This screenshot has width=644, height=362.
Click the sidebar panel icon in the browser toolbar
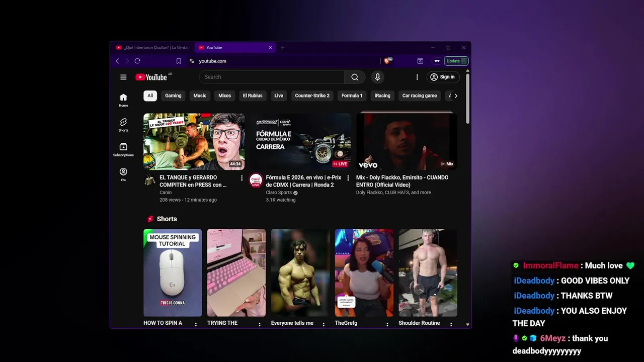click(420, 61)
